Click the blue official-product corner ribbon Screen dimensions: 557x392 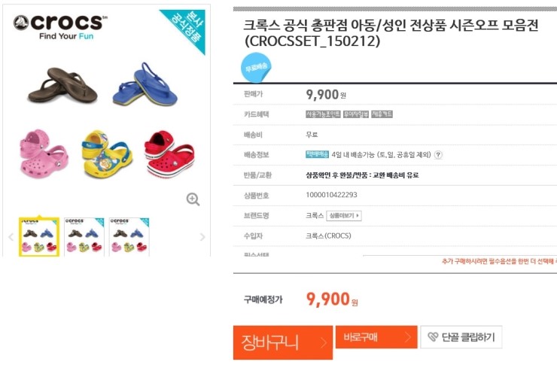(185, 29)
